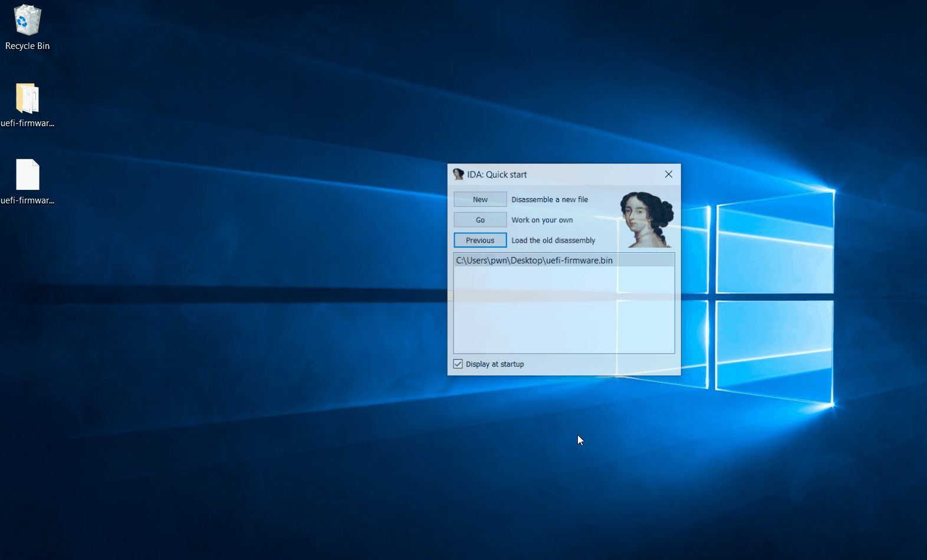Click the 'Work on your own' label
Image resolution: width=927 pixels, height=560 pixels.
coord(542,220)
